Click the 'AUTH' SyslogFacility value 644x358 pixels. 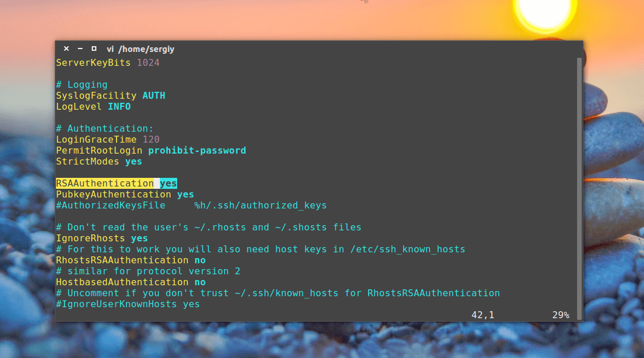click(x=154, y=95)
